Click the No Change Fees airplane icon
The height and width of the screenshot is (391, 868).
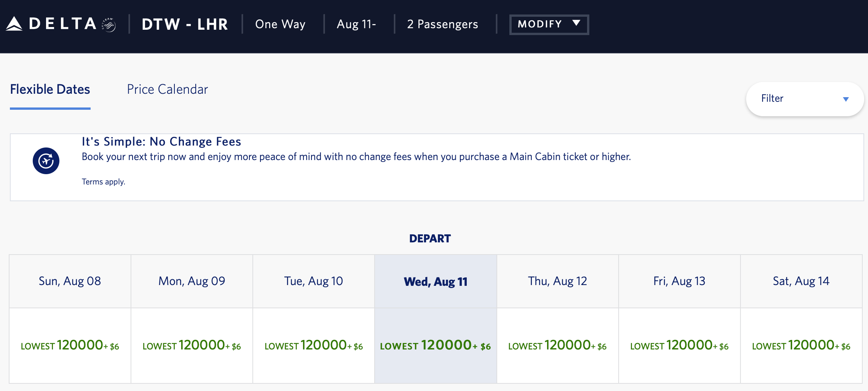coord(46,161)
